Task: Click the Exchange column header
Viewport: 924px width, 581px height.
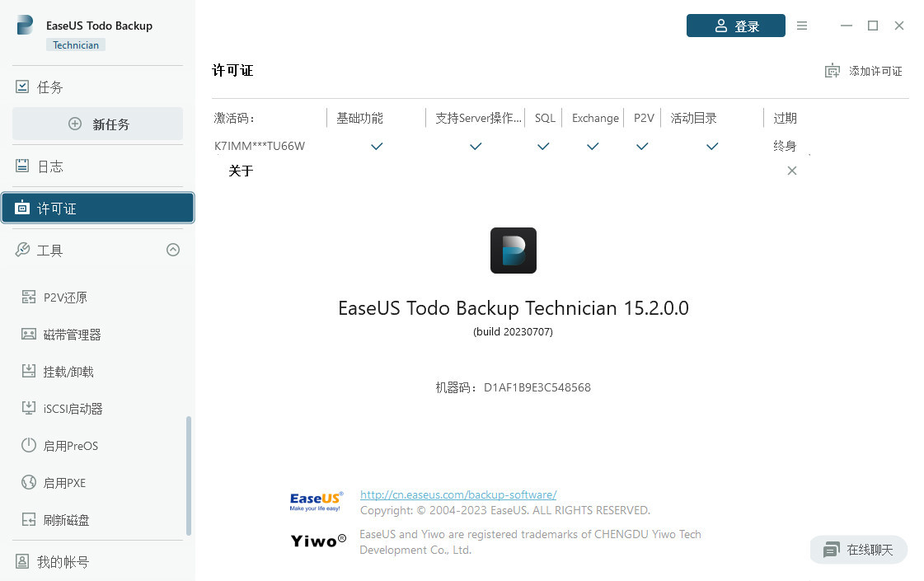Action: click(595, 118)
